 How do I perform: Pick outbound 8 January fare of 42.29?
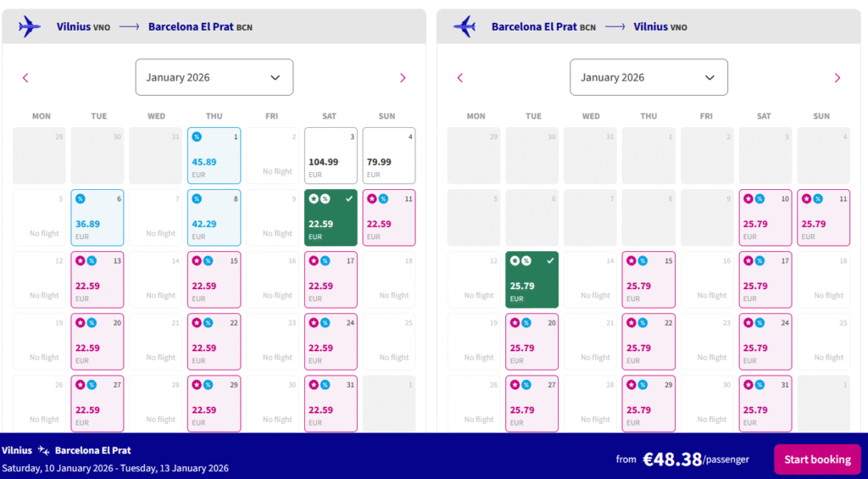(x=214, y=218)
